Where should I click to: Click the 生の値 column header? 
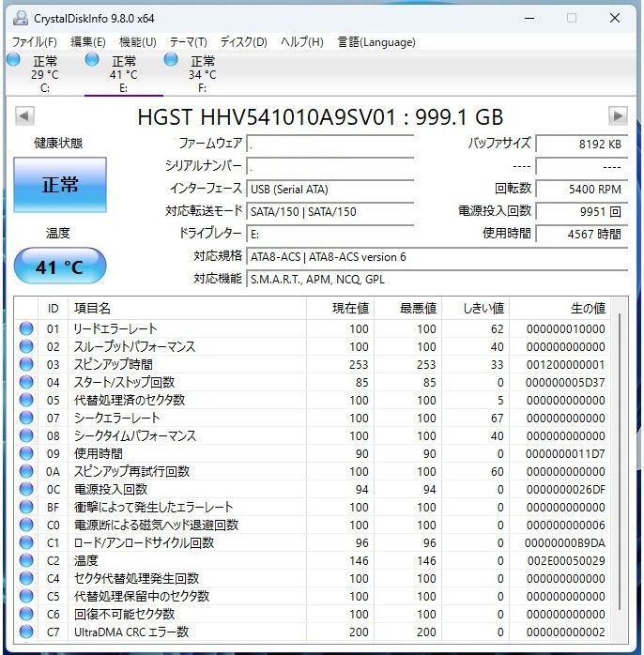(560, 309)
